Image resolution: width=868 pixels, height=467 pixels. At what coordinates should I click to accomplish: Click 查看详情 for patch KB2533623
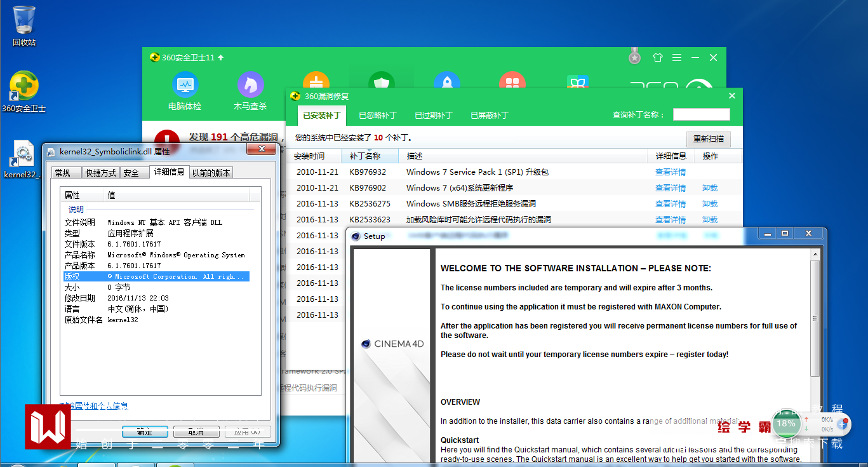point(671,220)
